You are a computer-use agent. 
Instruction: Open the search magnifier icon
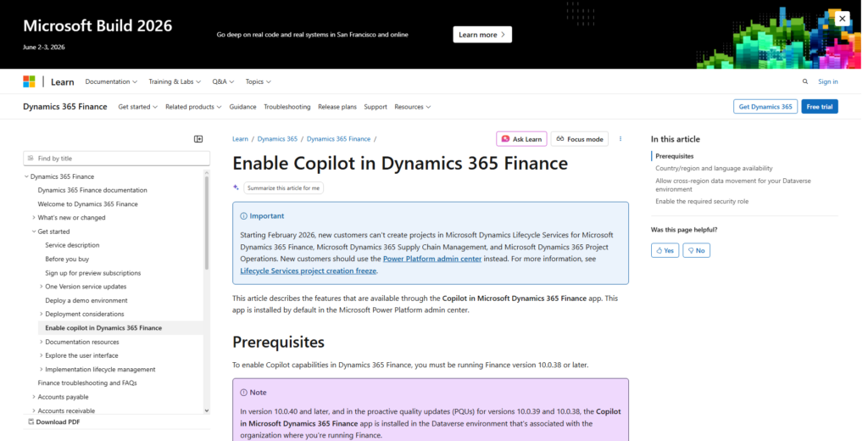(805, 81)
